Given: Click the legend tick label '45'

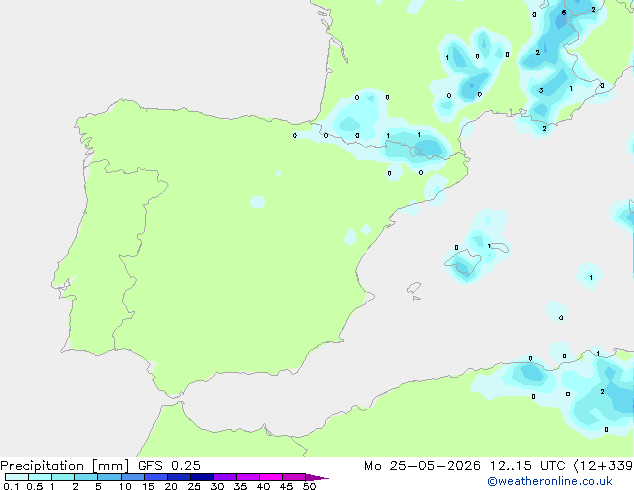Looking at the screenshot, I should click(286, 486).
